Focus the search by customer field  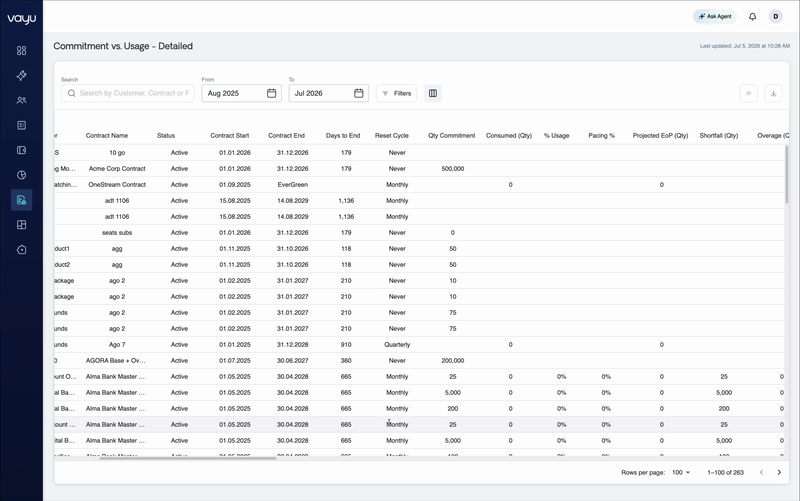(128, 93)
